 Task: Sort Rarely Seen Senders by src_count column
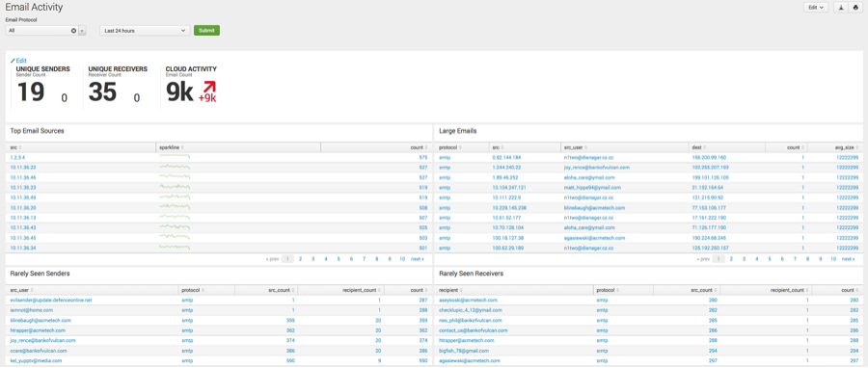pyautogui.click(x=283, y=290)
